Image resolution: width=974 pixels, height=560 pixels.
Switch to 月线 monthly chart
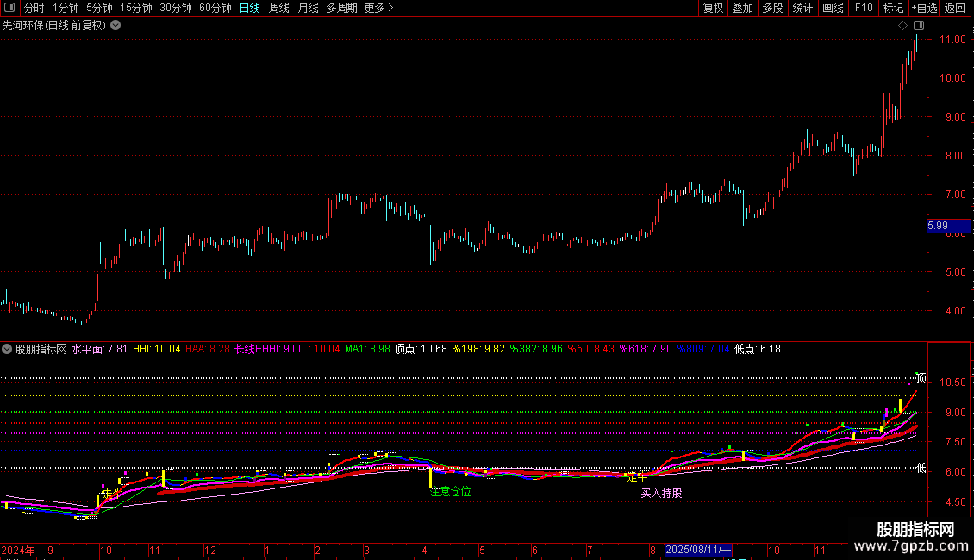[x=308, y=8]
